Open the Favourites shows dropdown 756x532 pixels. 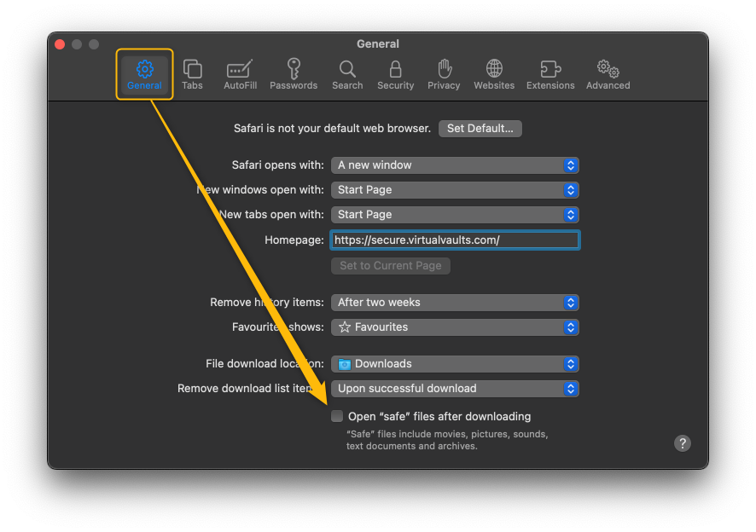coord(455,327)
